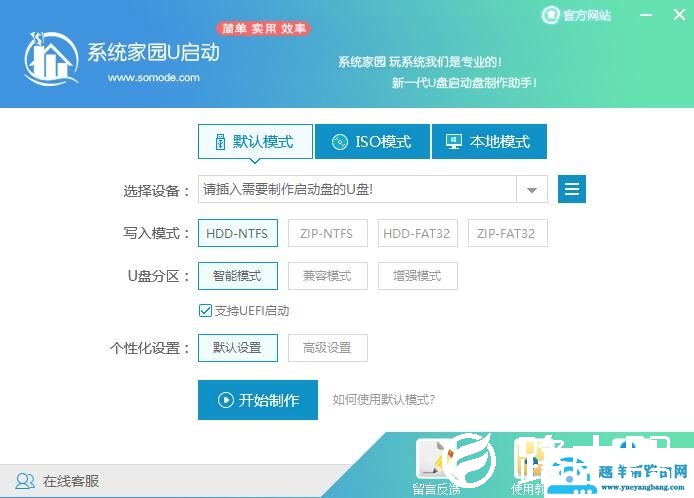The width and height of the screenshot is (694, 498).
Task: Select HDD-FAT32 write mode
Action: tap(417, 233)
